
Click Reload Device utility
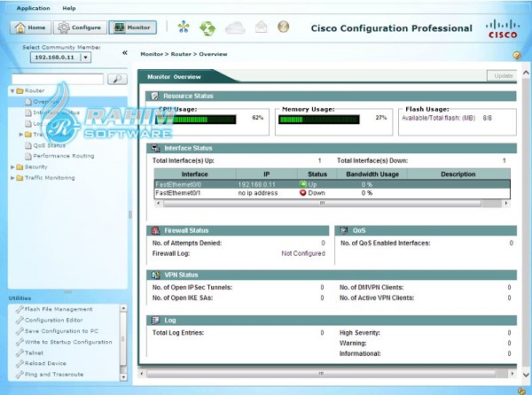coord(45,363)
